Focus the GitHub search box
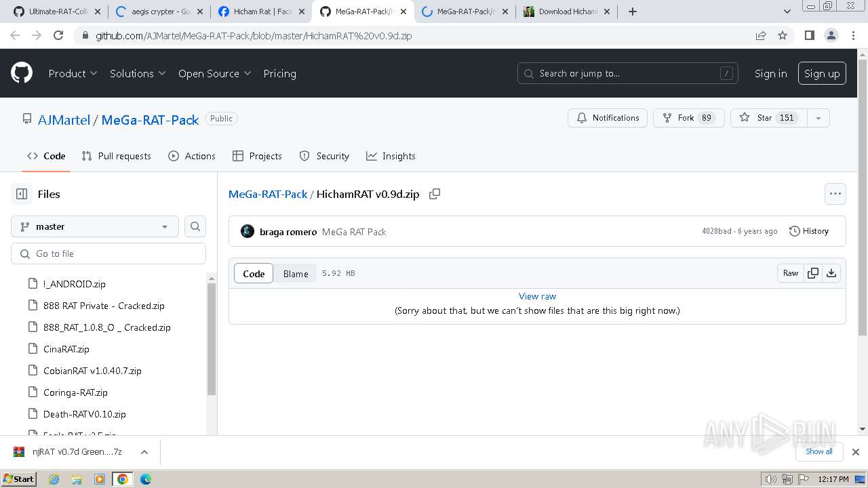The height and width of the screenshot is (488, 868). pos(627,73)
